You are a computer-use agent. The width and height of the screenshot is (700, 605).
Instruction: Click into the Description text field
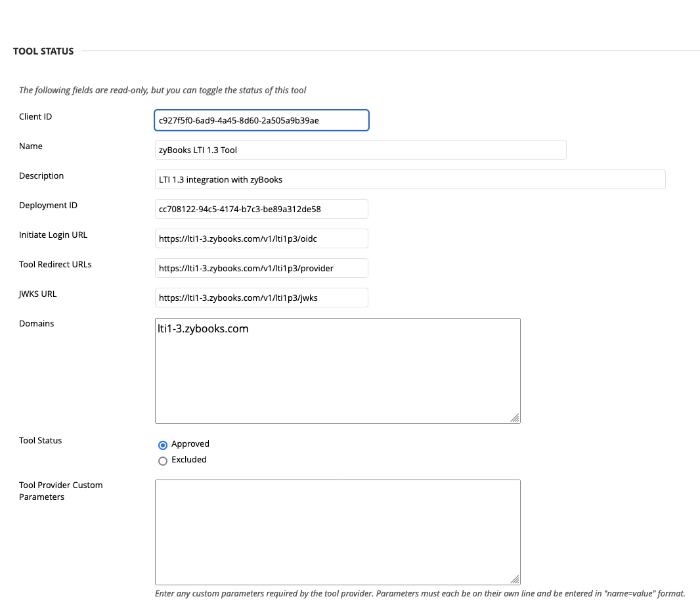(x=410, y=179)
